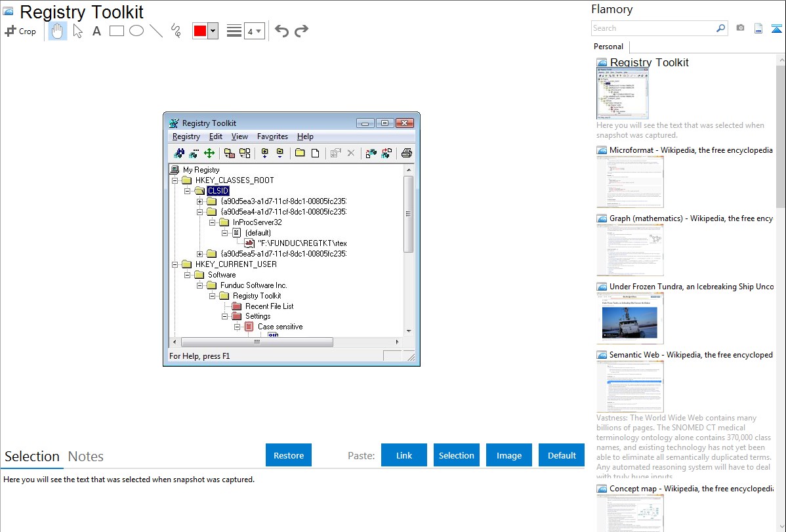This screenshot has height=532, width=786.
Task: Click the folder with two pages icon
Action: point(245,153)
